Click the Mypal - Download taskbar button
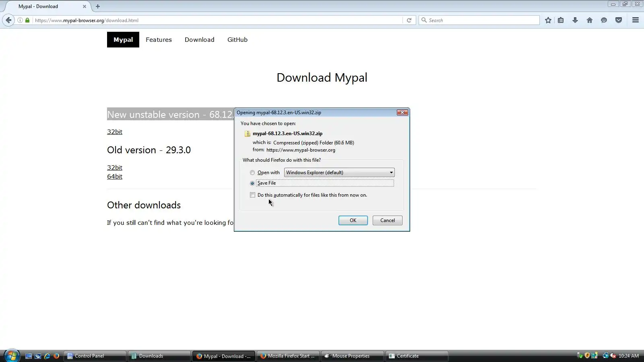Screen dimensions: 644x362 click(x=224, y=356)
